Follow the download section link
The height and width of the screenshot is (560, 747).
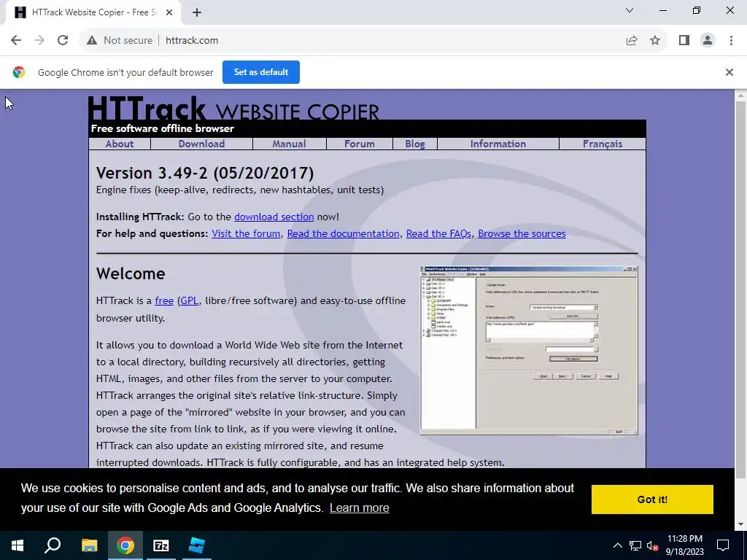pos(274,217)
